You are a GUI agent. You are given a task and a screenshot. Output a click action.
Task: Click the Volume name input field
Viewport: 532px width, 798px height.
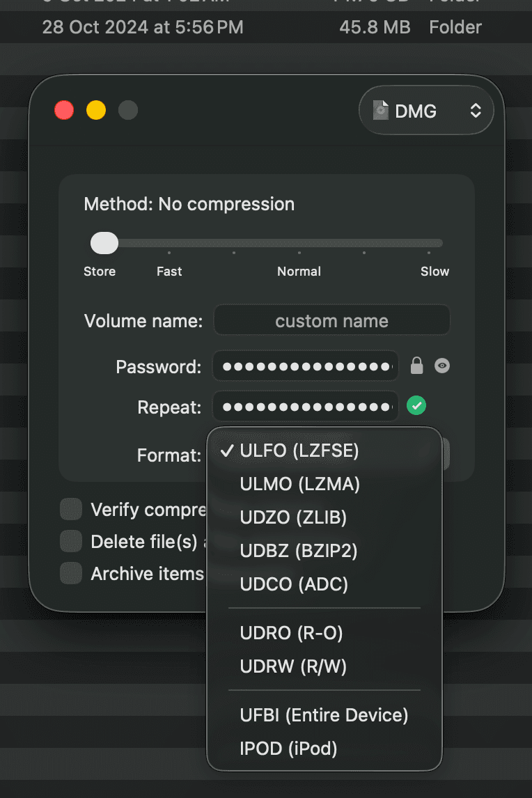tap(331, 321)
